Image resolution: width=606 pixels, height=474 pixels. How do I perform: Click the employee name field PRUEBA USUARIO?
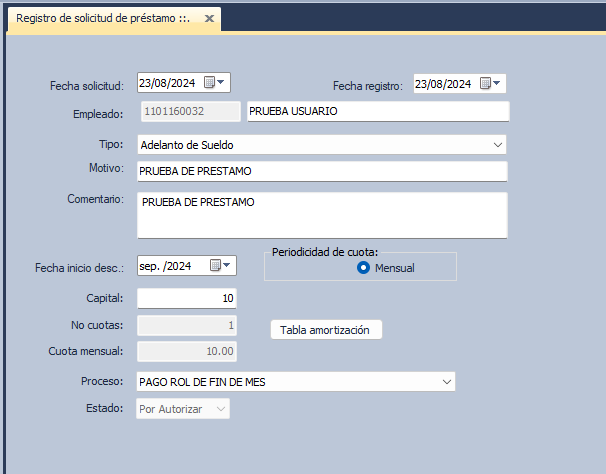point(377,112)
